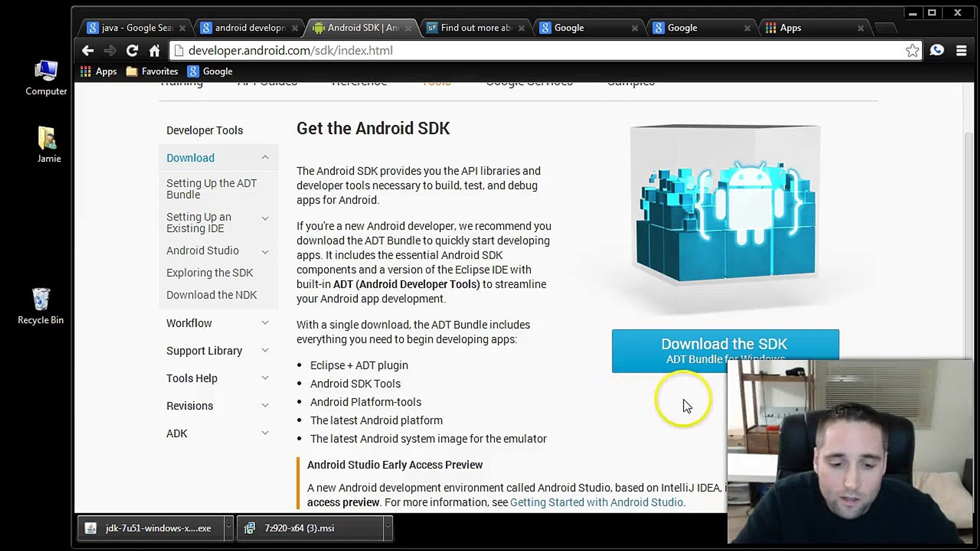Reload the page with the refresh icon
This screenshot has width=980, height=551.
[x=132, y=51]
